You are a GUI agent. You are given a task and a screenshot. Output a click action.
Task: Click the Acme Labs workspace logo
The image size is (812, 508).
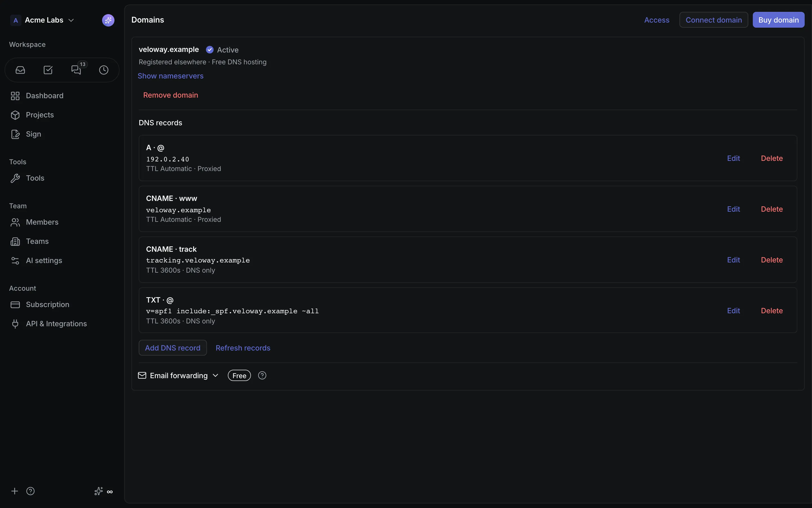(x=16, y=20)
